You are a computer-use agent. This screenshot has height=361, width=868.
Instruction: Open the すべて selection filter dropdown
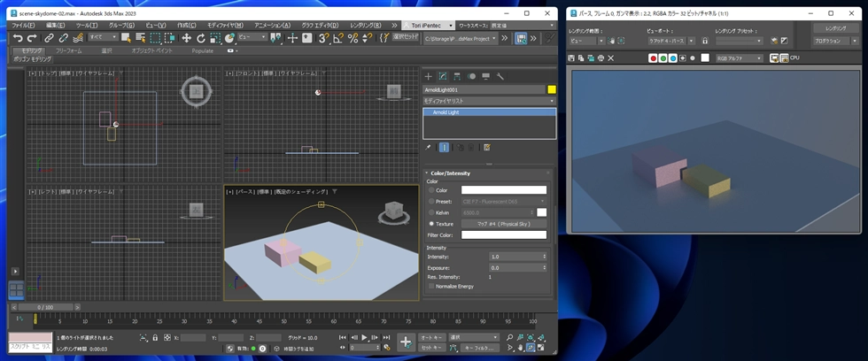(104, 37)
